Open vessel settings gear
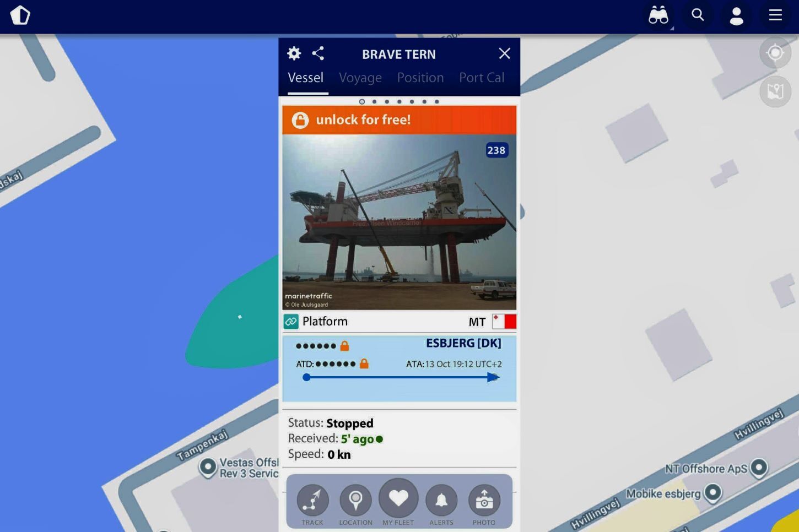Image resolution: width=799 pixels, height=532 pixels. click(294, 53)
